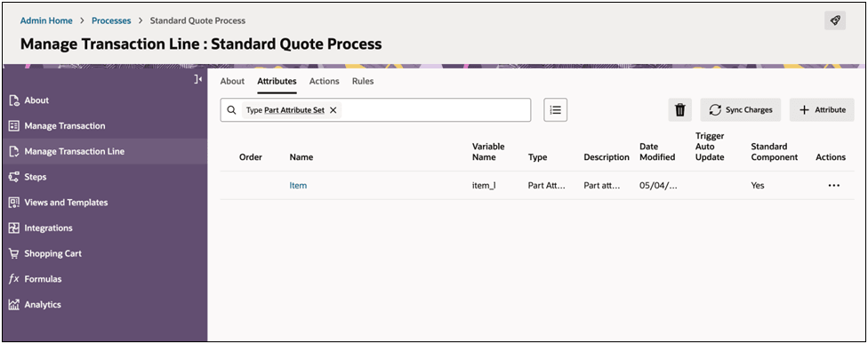
Task: Click the Integrations puzzle icon
Action: [x=14, y=228]
